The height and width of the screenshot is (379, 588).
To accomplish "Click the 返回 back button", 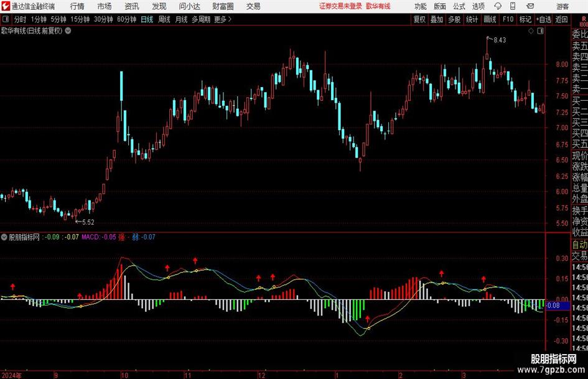I will point(561,19).
